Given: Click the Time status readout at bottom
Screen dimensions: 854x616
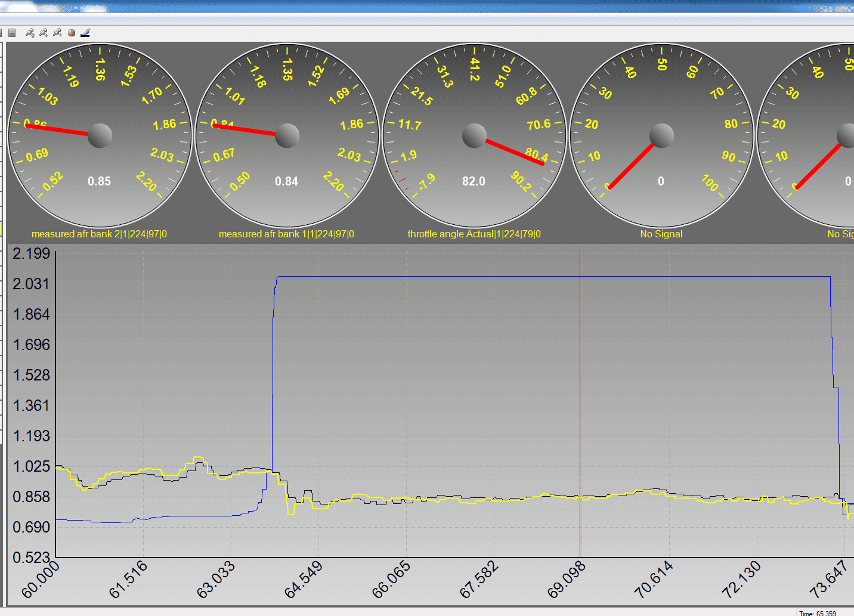Looking at the screenshot, I should click(x=818, y=613).
